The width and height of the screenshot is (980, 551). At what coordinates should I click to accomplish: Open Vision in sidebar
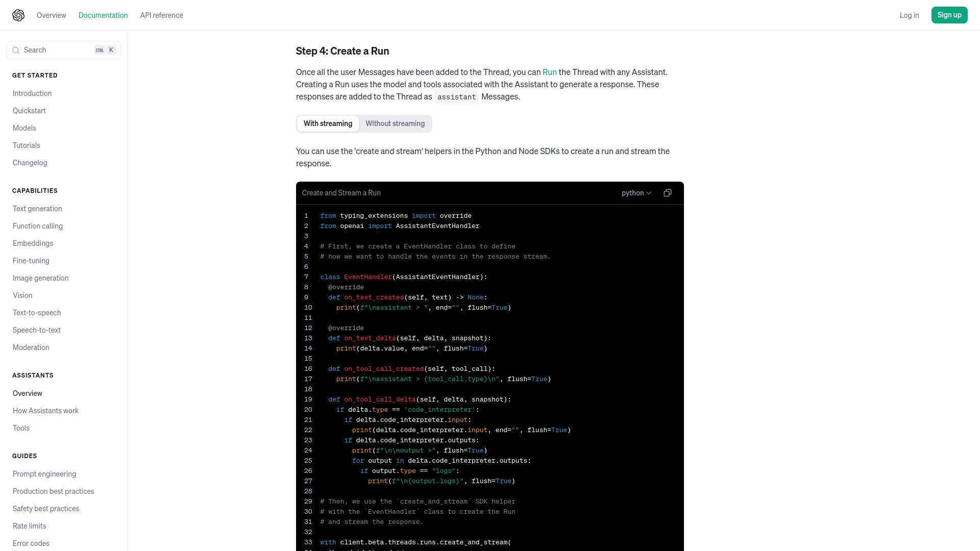click(22, 295)
